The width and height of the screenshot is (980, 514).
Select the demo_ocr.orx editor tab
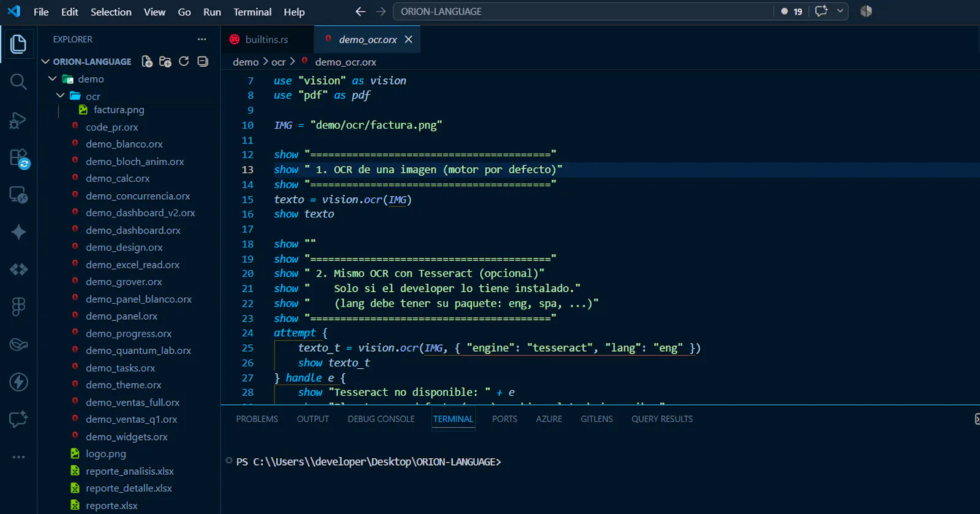[367, 39]
